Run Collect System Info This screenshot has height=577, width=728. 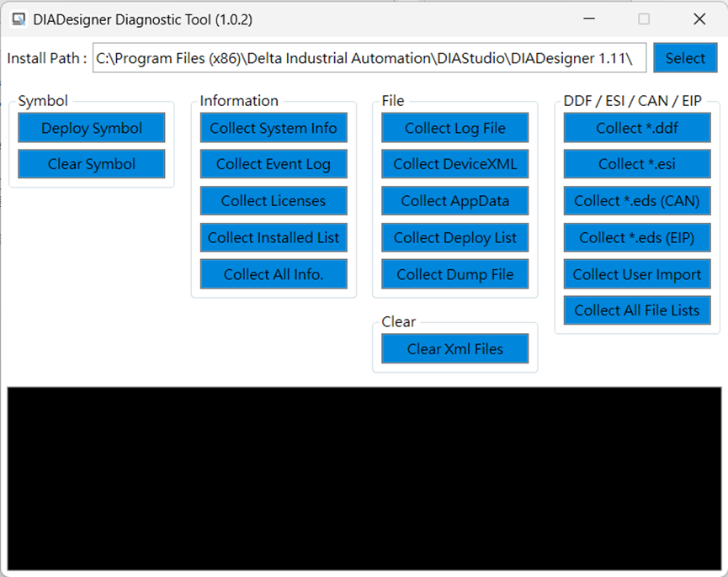[274, 128]
